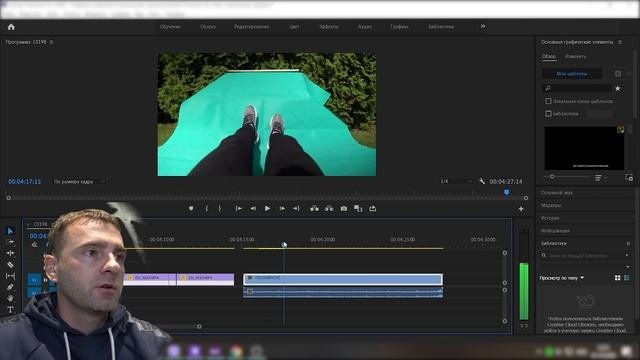Click playhead on timeline ruler
This screenshot has height=360, width=640.
pos(284,244)
